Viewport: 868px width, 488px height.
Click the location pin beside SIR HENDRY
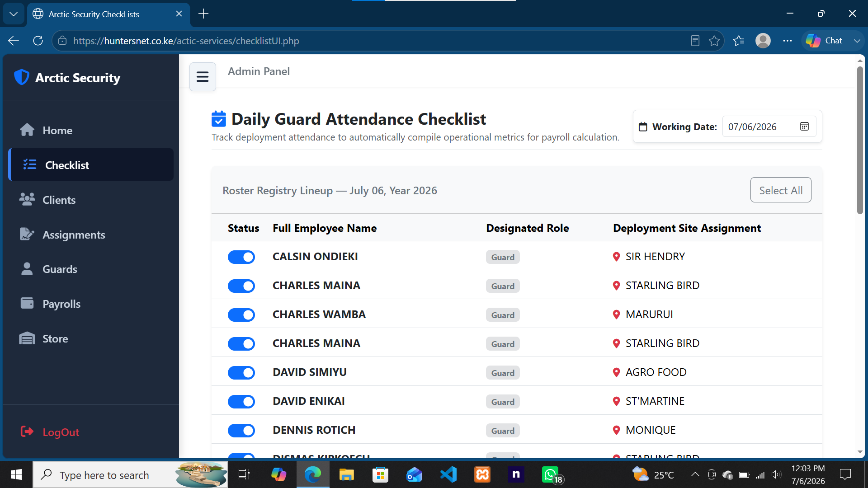coord(616,257)
